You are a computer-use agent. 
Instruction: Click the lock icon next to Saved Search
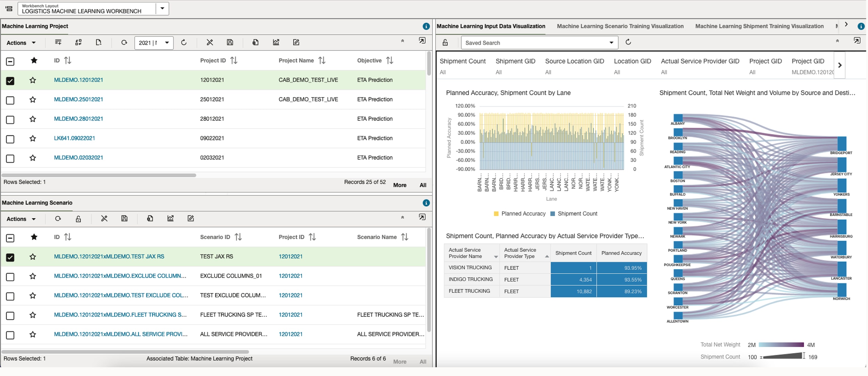click(445, 42)
